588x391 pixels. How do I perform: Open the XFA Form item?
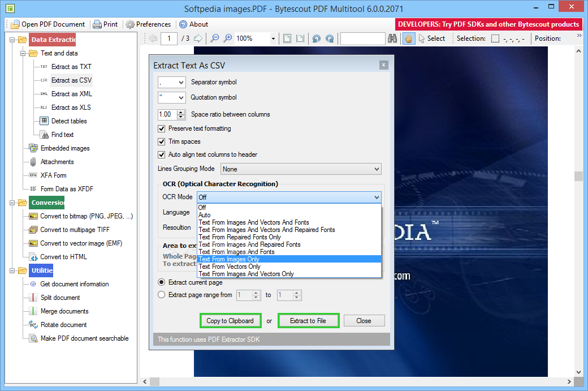tap(53, 175)
